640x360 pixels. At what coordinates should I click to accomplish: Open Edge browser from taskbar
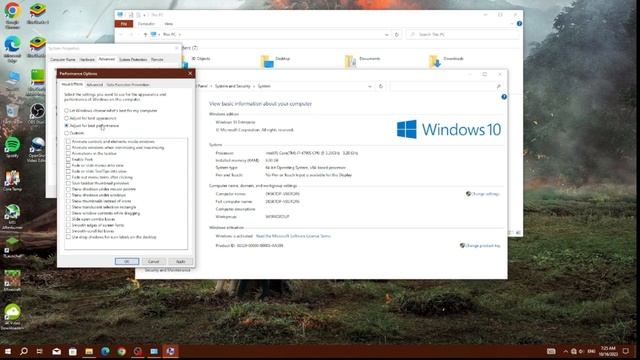click(x=105, y=351)
